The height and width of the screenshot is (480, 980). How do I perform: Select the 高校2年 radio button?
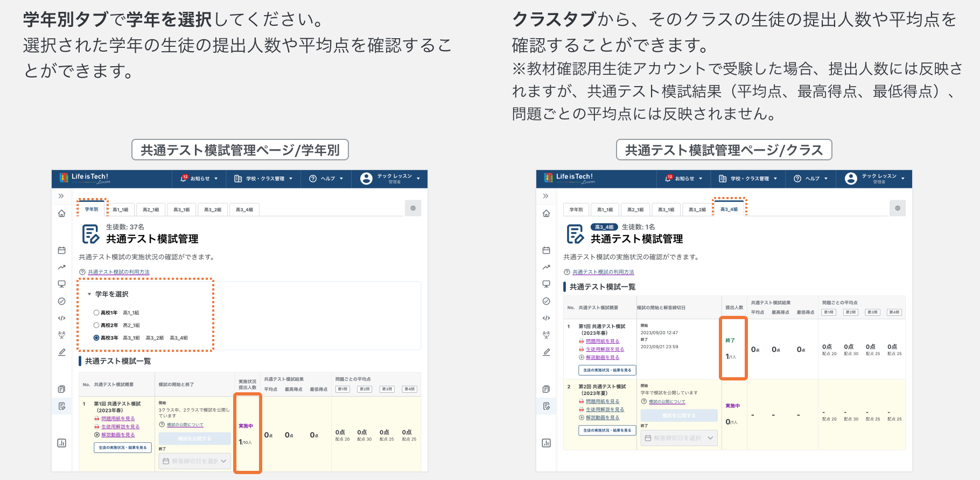pyautogui.click(x=96, y=325)
